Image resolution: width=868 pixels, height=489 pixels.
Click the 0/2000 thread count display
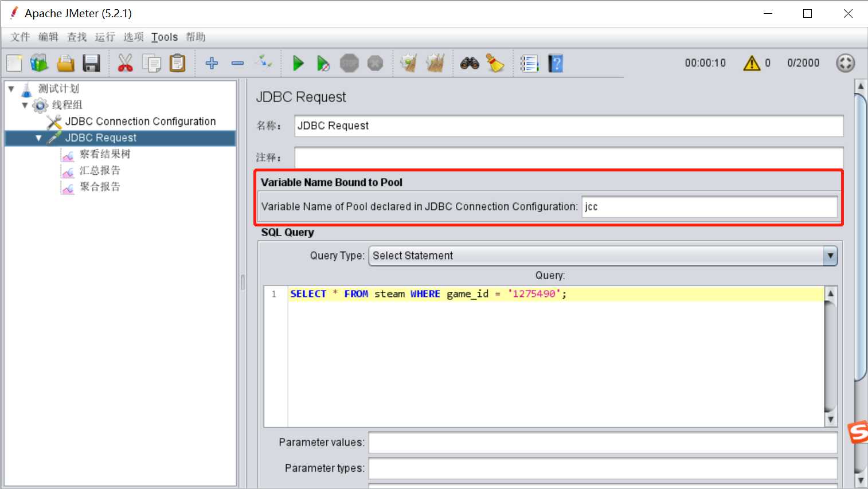point(803,63)
